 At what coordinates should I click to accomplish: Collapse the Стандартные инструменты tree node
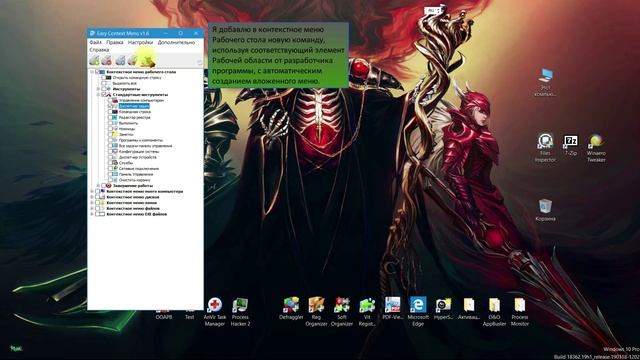[x=98, y=95]
